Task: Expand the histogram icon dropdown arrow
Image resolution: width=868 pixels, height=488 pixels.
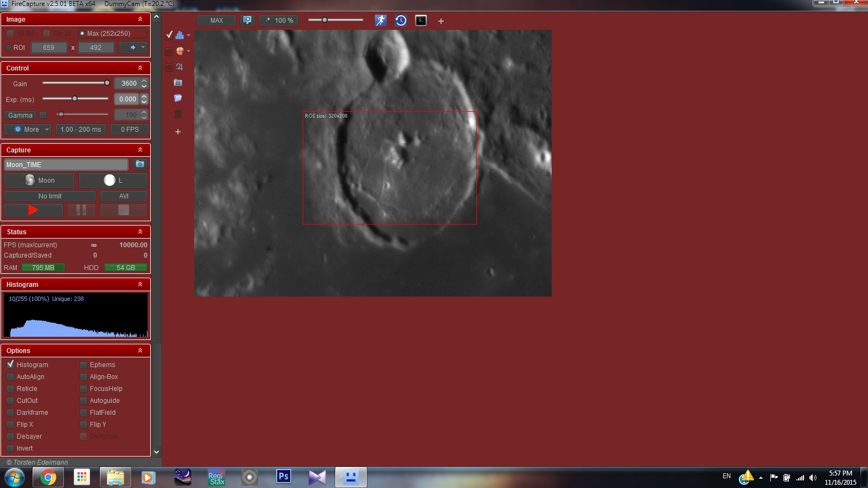Action: coord(188,35)
